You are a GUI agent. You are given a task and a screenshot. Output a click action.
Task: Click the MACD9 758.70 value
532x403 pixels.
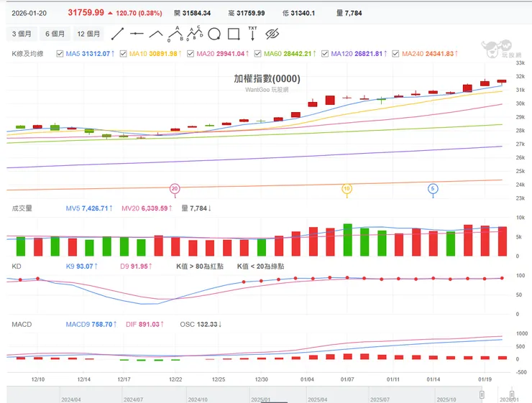point(91,325)
